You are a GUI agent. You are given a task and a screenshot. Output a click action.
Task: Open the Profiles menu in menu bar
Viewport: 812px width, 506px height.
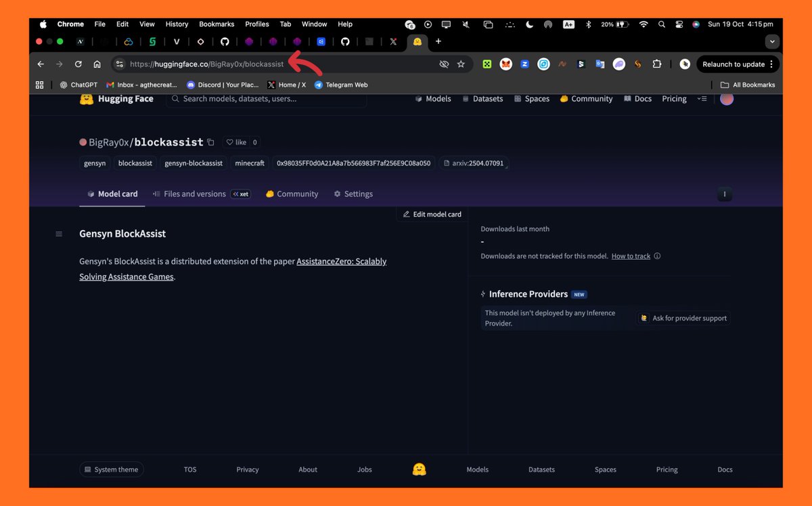[256, 24]
